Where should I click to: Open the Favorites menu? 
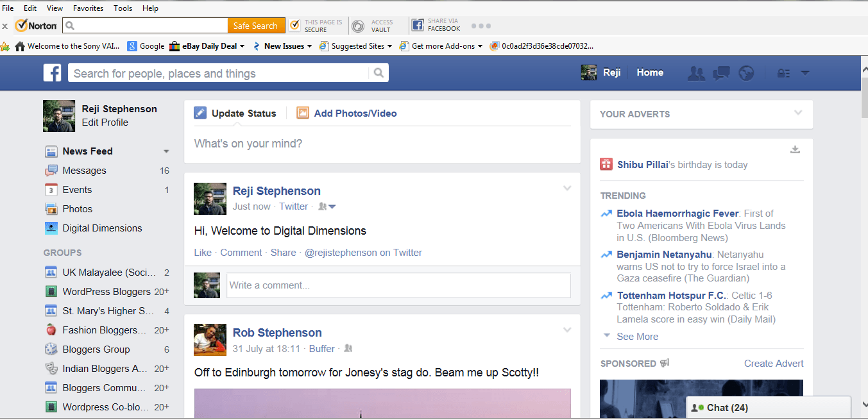[x=88, y=8]
